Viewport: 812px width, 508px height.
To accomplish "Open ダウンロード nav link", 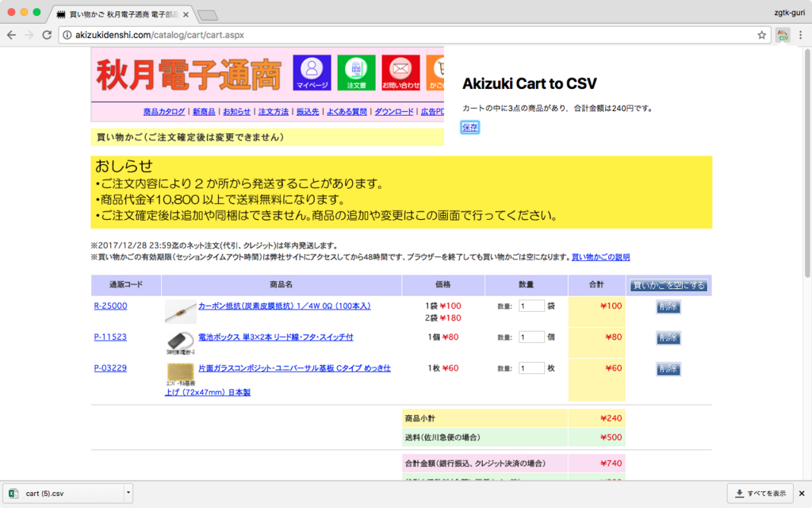I will [394, 112].
